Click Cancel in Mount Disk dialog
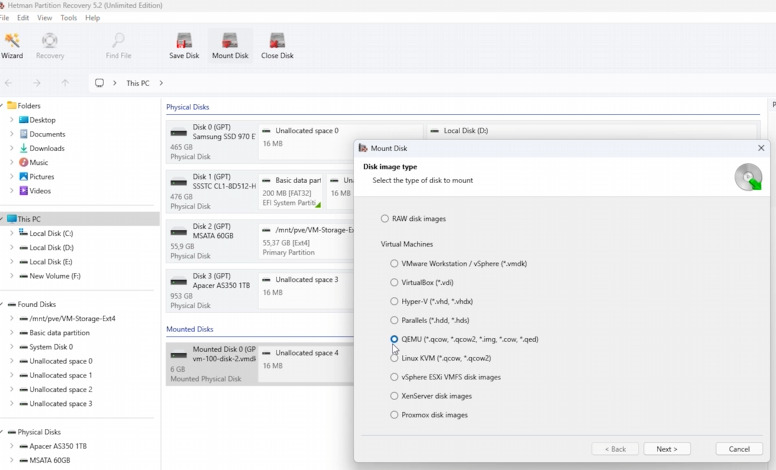Image resolution: width=776 pixels, height=470 pixels. [739, 449]
